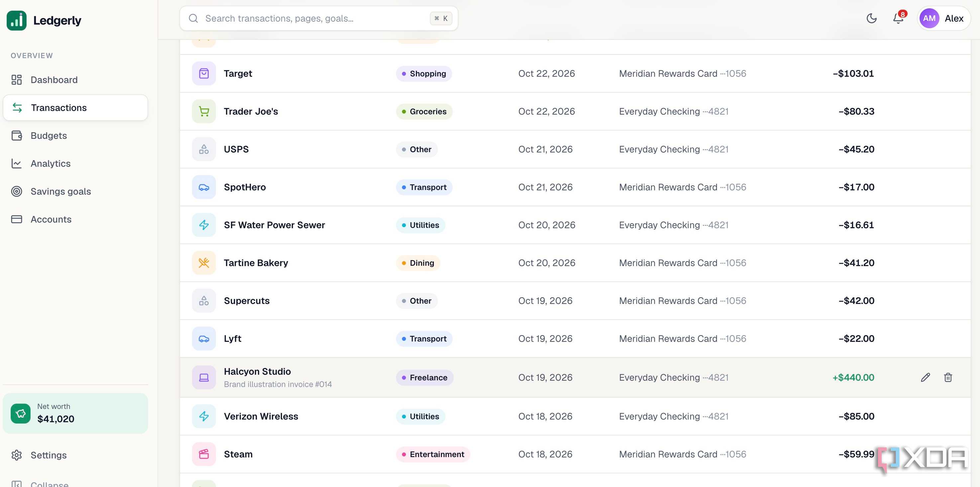
Task: Click the Lyft car icon
Action: click(204, 339)
